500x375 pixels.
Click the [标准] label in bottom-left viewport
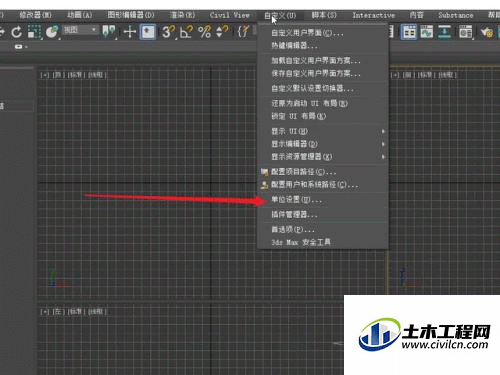[x=76, y=312]
